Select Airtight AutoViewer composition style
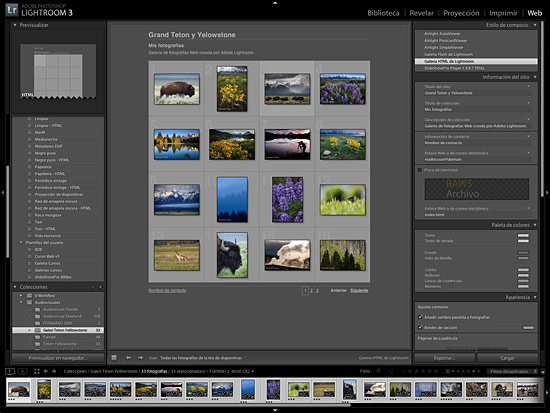The width and height of the screenshot is (550, 413). [x=442, y=34]
